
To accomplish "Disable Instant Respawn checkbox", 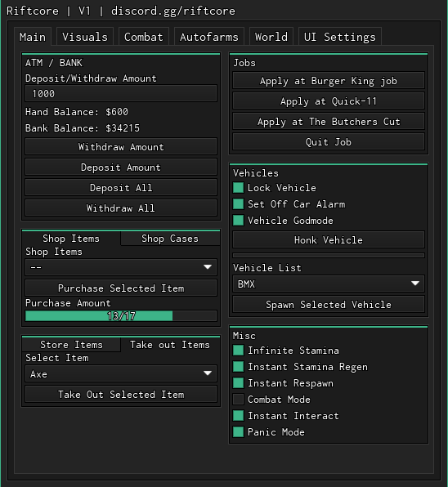I will (x=238, y=383).
